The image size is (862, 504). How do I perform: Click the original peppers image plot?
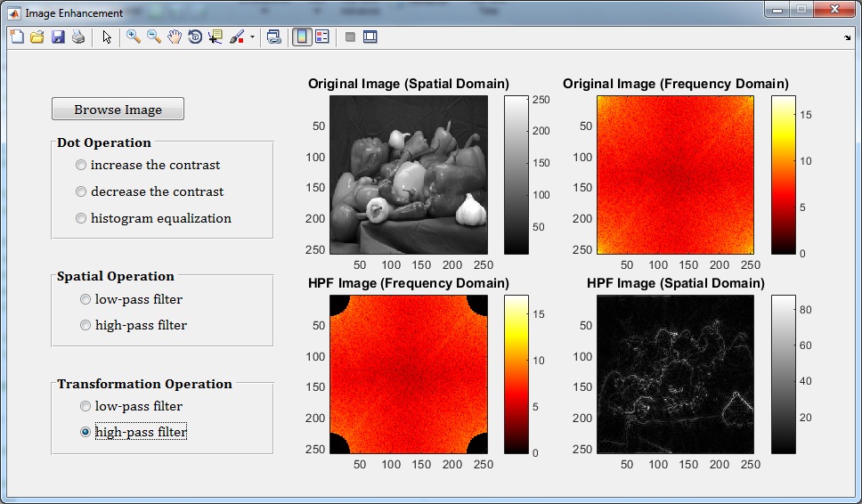tap(409, 174)
